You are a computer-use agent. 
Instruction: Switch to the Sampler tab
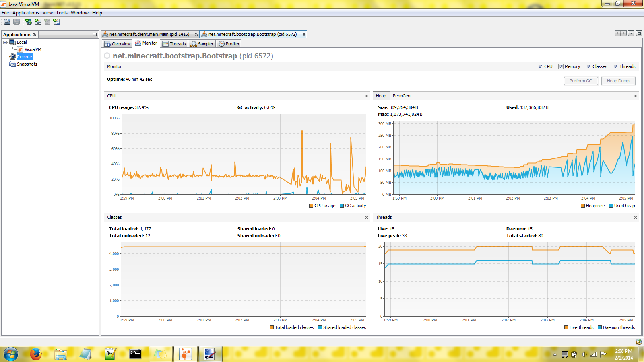click(x=202, y=44)
